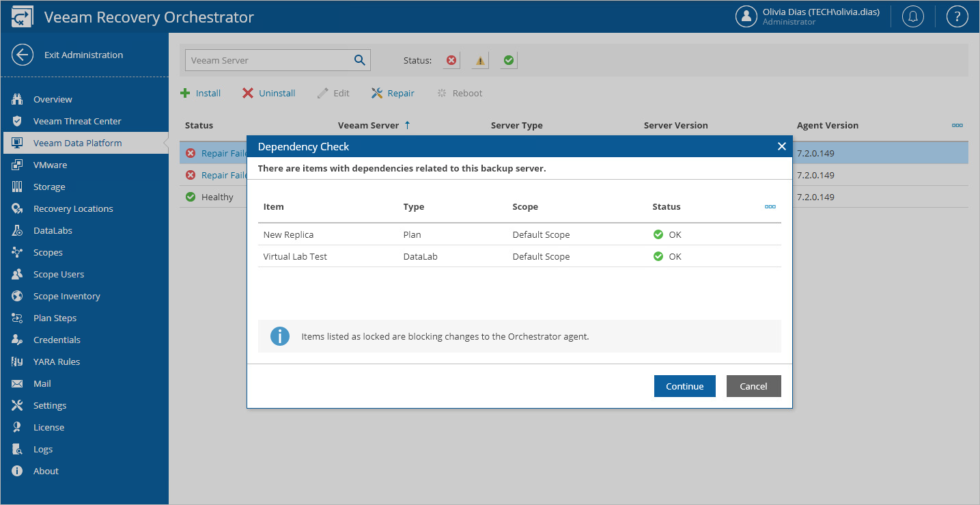Open the notifications bell icon
The image size is (980, 505).
pos(913,16)
